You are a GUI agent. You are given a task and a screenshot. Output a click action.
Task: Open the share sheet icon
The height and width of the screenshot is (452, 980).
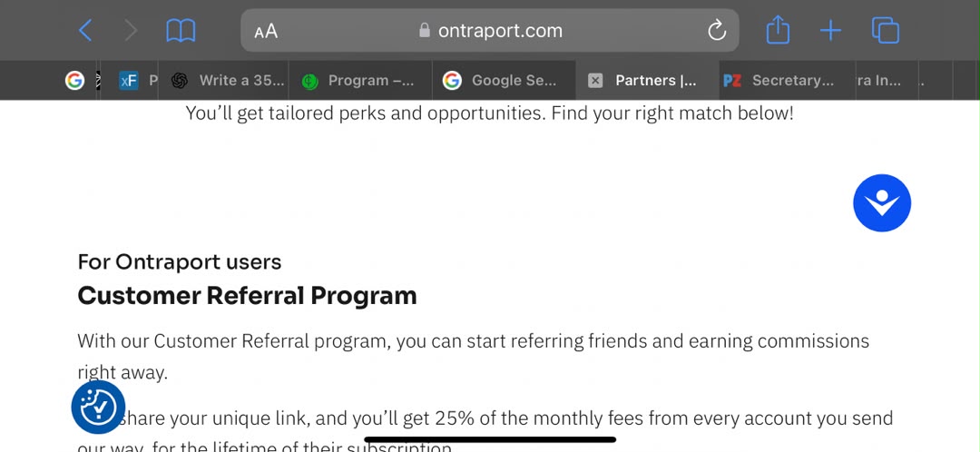tap(779, 29)
